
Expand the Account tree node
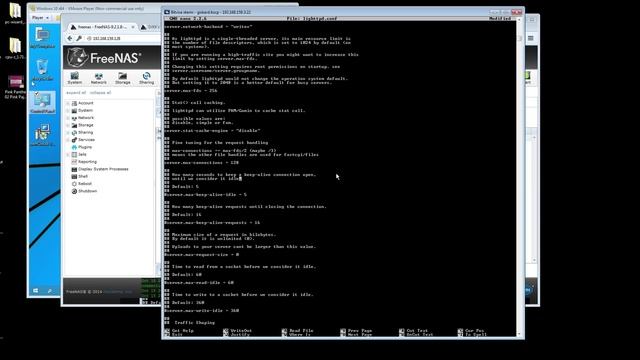[68, 103]
